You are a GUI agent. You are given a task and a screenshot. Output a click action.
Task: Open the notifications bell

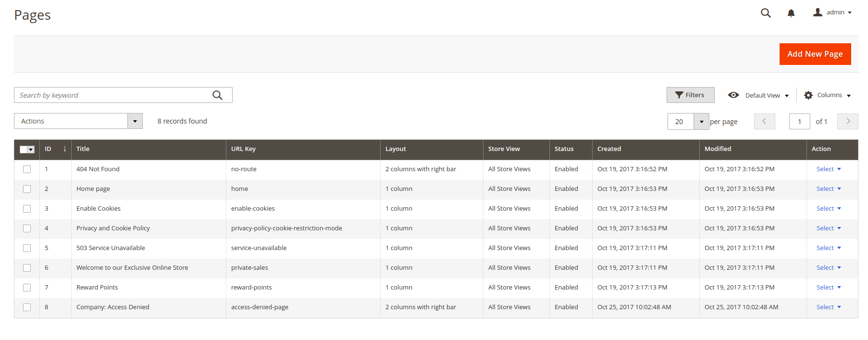pos(791,13)
